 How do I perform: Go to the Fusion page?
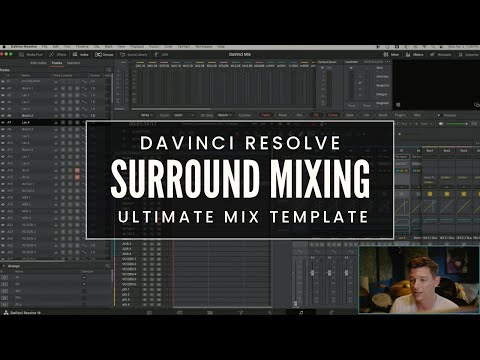pos(240,312)
